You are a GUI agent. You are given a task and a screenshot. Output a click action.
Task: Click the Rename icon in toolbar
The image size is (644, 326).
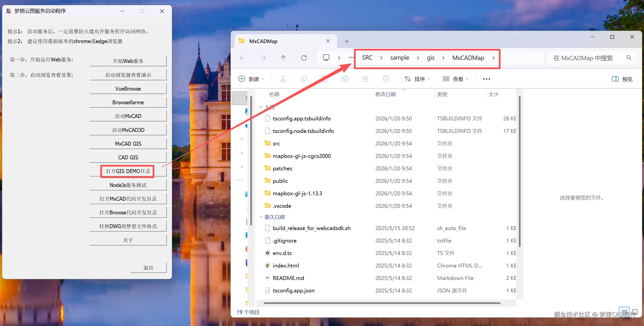click(x=345, y=79)
